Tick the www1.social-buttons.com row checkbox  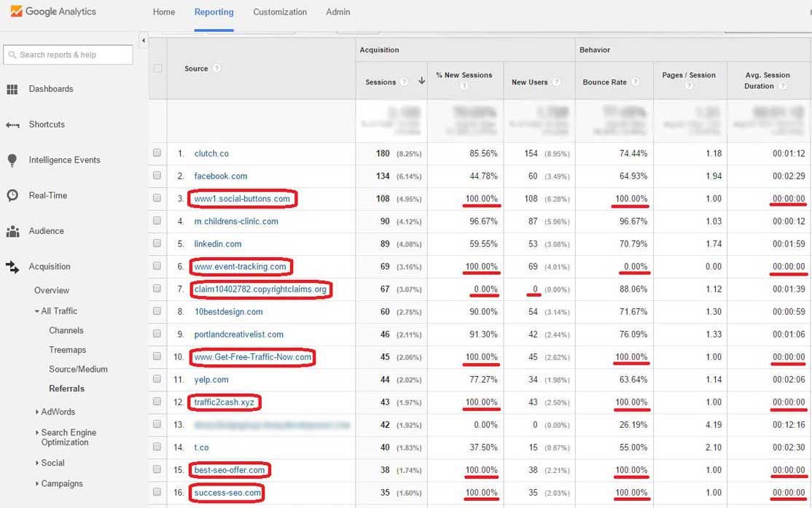pos(157,198)
